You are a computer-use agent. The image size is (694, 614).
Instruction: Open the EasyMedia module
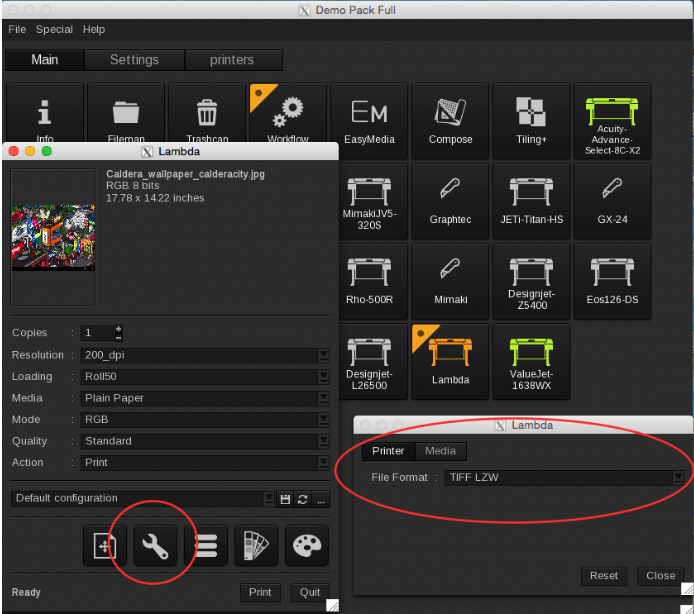point(369,120)
